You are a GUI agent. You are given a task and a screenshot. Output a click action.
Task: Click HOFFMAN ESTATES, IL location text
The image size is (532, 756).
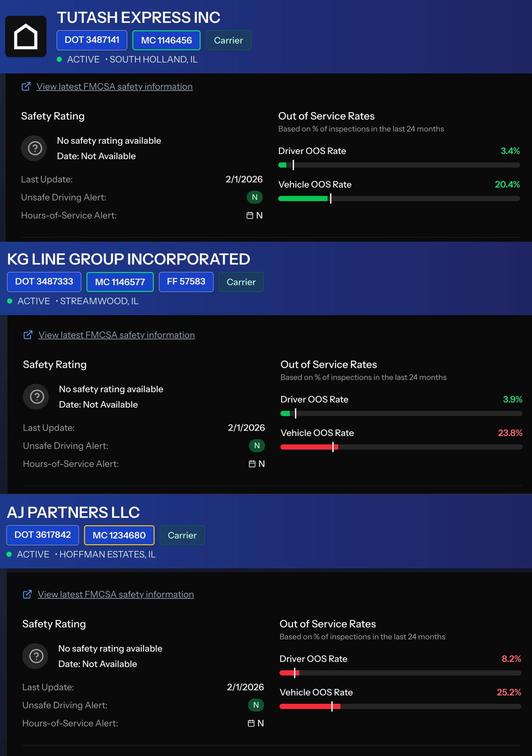(x=107, y=554)
